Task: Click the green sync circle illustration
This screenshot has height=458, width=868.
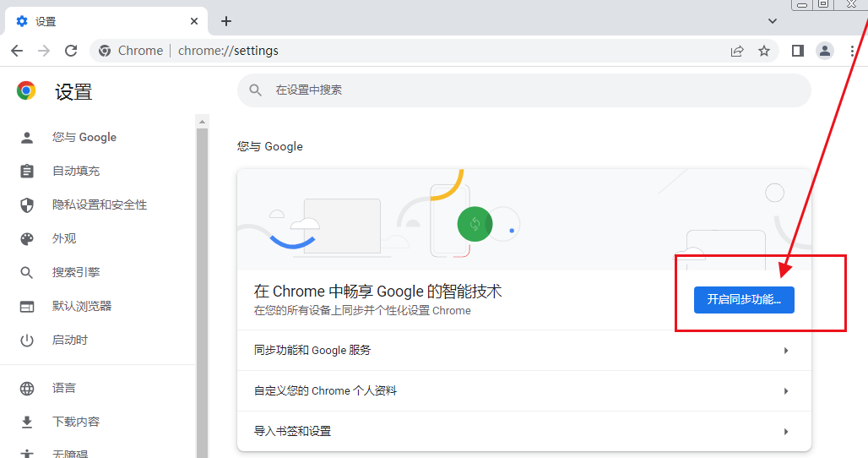Action: click(475, 224)
